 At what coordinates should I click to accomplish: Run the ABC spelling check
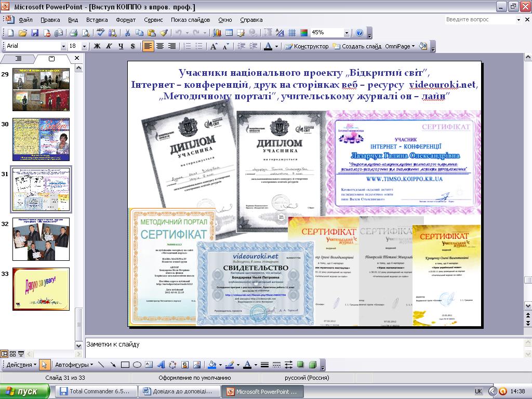tap(100, 33)
